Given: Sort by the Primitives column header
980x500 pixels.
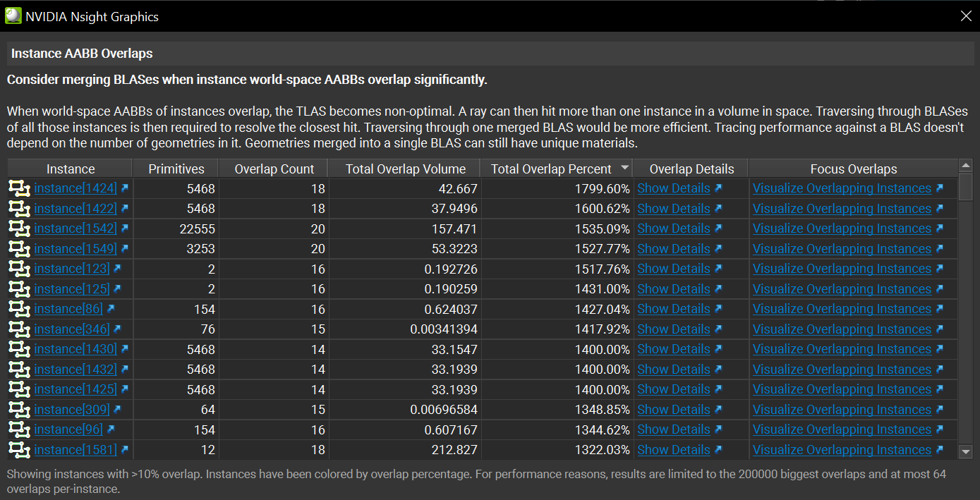Looking at the screenshot, I should click(175, 169).
